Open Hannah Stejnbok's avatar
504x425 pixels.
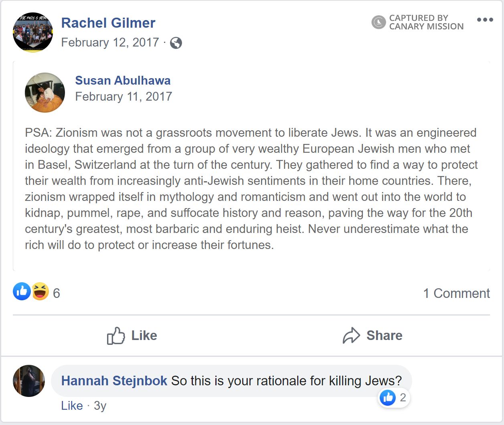[29, 381]
